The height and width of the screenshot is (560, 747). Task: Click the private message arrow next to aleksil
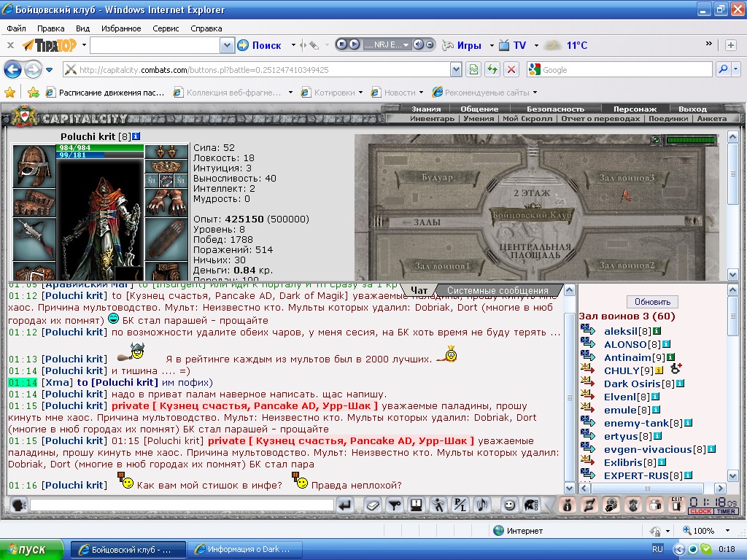click(589, 330)
